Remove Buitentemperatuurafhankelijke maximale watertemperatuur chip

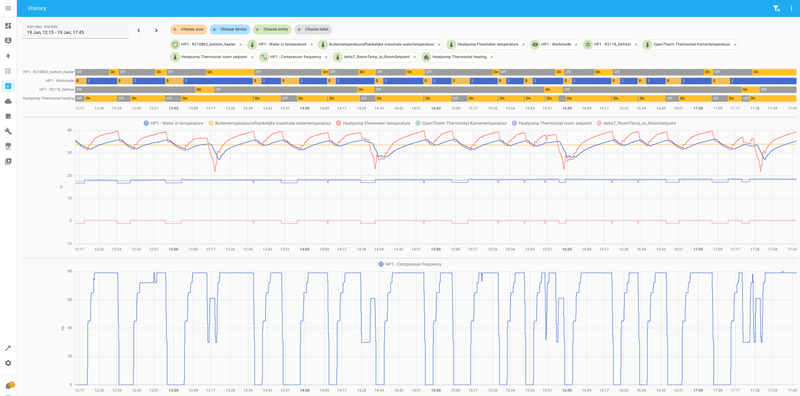[x=440, y=44]
